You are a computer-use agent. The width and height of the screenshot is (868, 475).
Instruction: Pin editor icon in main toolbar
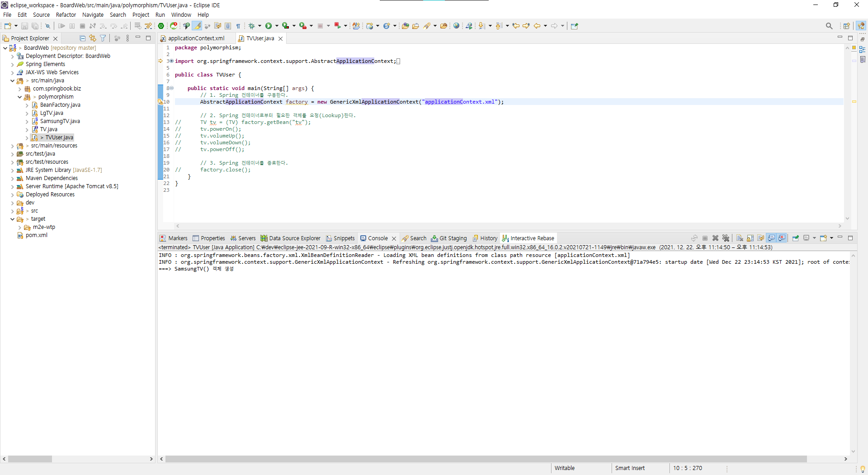click(x=575, y=26)
